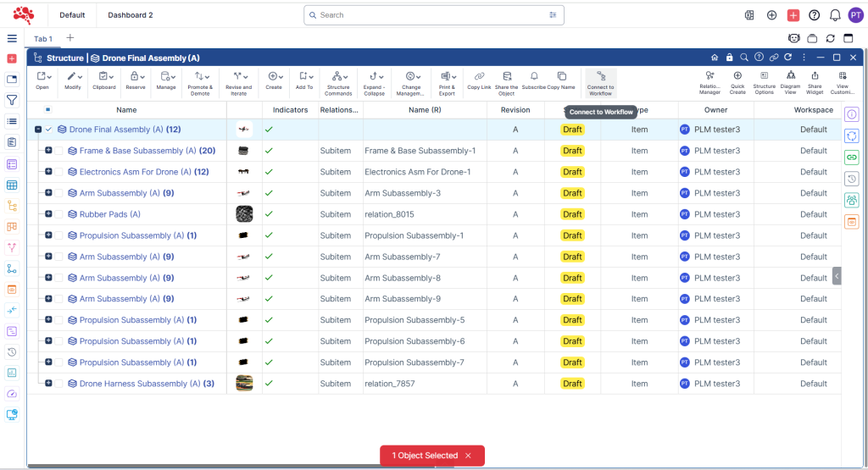The height and width of the screenshot is (470, 868).
Task: Click the Copy Name toolbar icon
Action: coord(561,77)
